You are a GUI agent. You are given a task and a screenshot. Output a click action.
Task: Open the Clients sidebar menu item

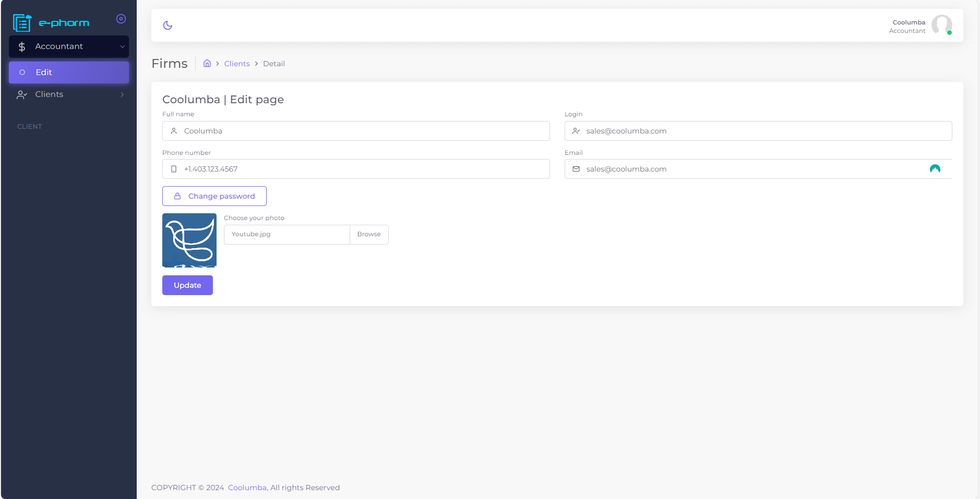coord(50,94)
